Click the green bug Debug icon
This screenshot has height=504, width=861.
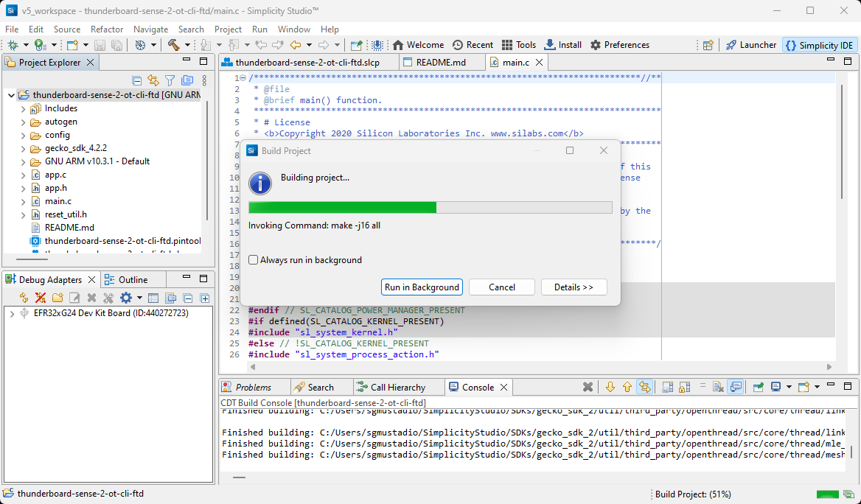[x=13, y=45]
